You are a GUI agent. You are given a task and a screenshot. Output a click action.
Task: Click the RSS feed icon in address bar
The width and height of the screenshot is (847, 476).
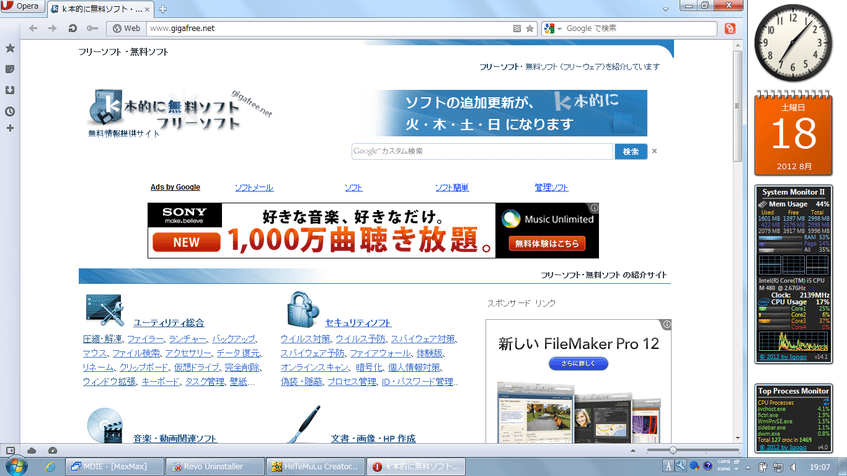(x=517, y=29)
